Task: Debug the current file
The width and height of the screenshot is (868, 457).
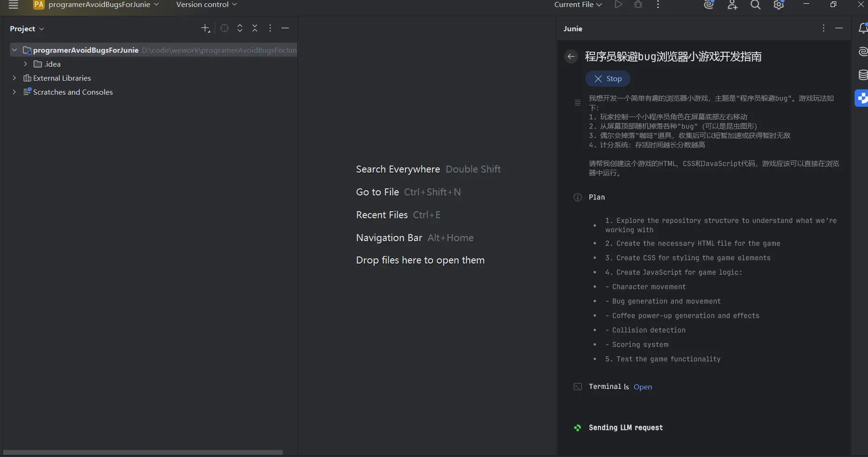Action: tap(638, 5)
